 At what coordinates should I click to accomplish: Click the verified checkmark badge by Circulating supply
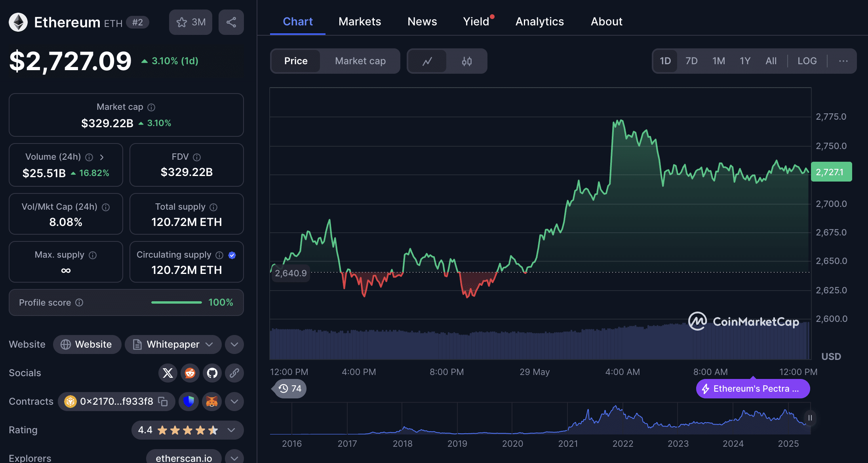tap(232, 255)
